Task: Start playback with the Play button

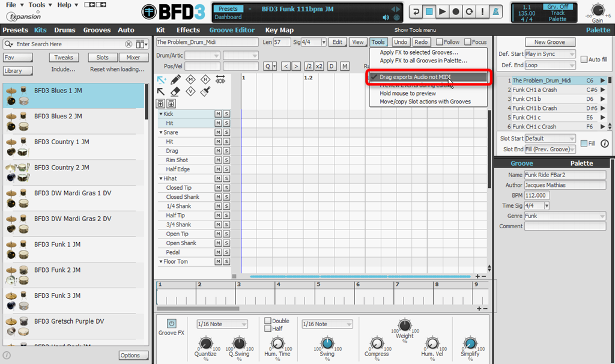Action: (x=441, y=11)
